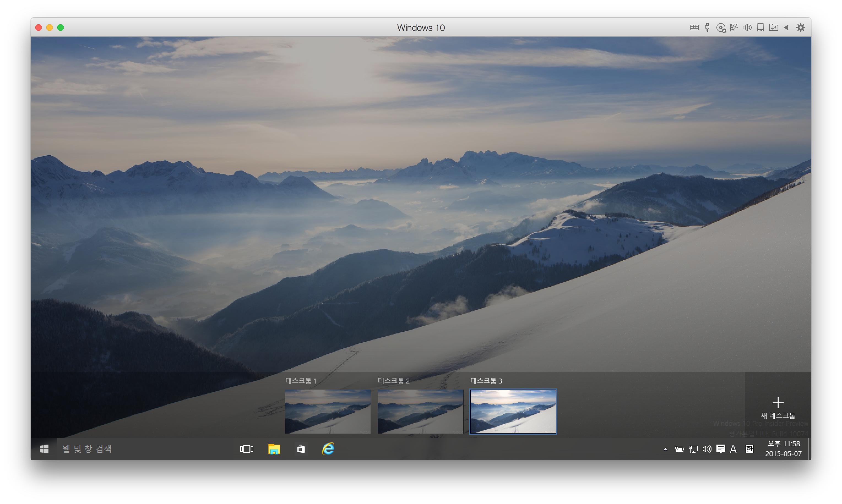The height and width of the screenshot is (504, 842).
Task: Select the highlighted 데스크톱 3 thumbnail
Action: pos(513,411)
